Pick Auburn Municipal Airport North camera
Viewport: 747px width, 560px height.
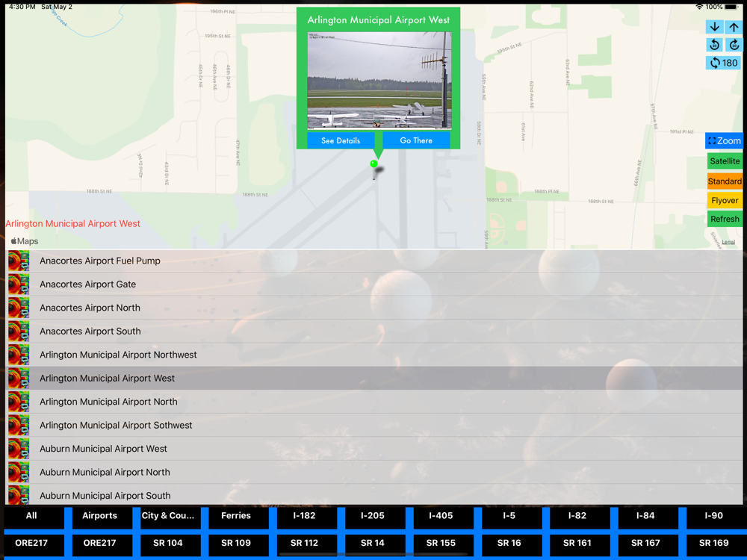[x=374, y=473]
